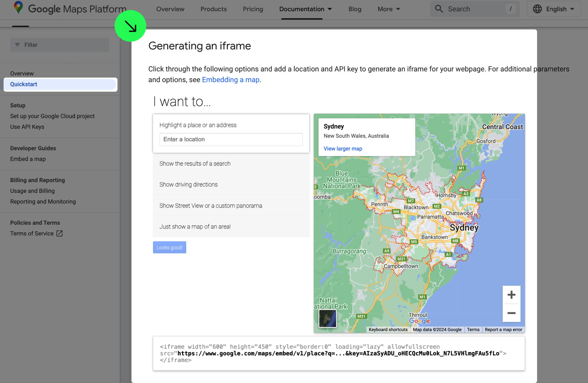Click the Campbelltown label on the map

coord(401,266)
